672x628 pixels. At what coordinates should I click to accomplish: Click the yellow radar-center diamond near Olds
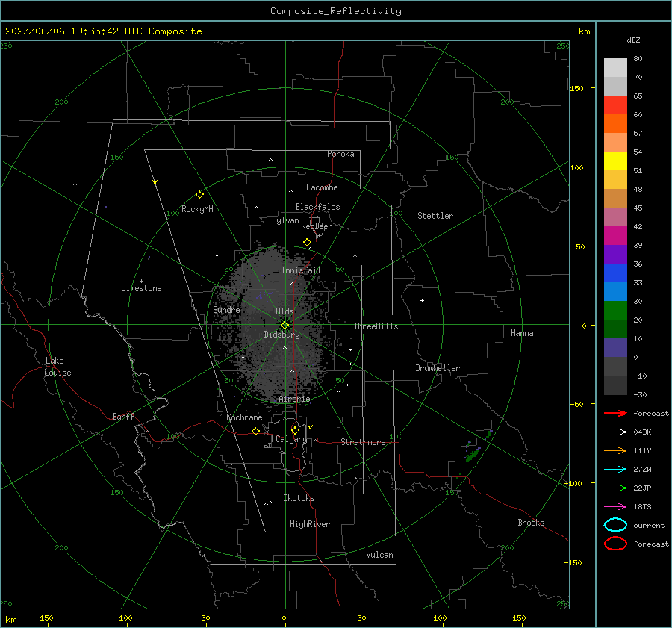coord(285,326)
